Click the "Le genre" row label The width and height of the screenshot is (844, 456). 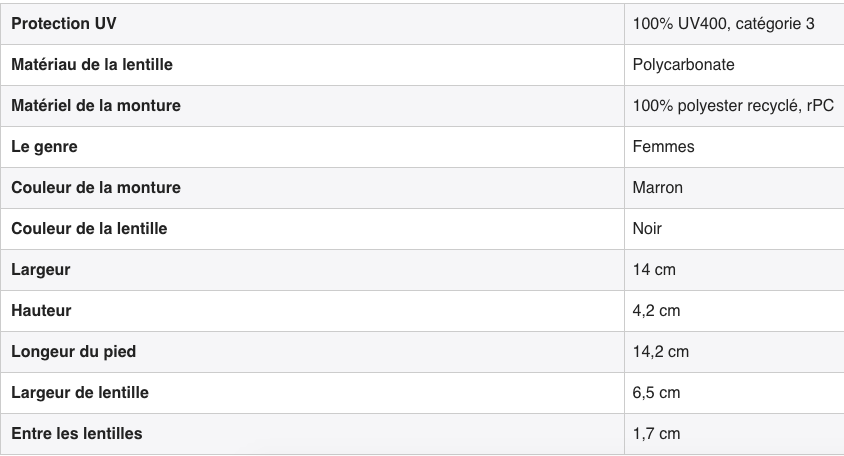[x=44, y=146]
